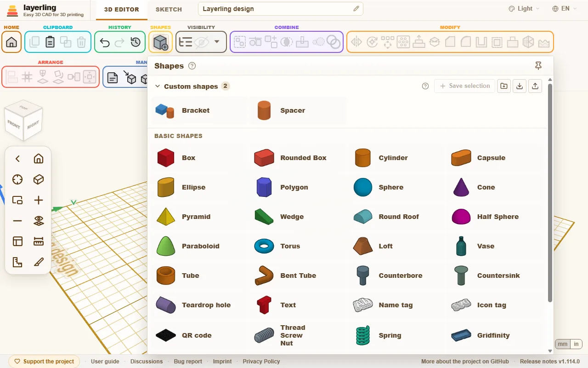Viewport: 588px width, 368px height.
Task: Toggle the crossed-eye visibility icon in toolbar
Action: coord(201,42)
